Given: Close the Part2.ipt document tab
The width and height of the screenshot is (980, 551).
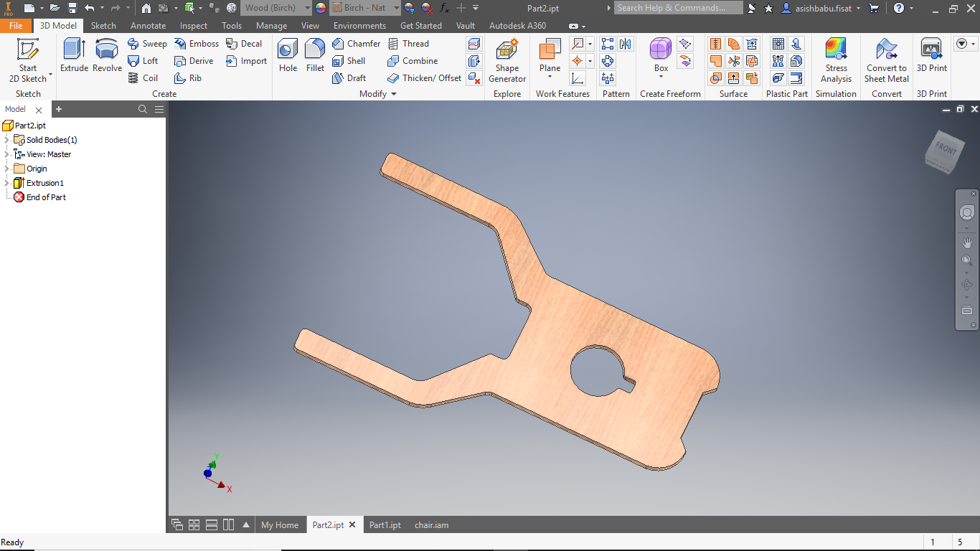Looking at the screenshot, I should (352, 525).
